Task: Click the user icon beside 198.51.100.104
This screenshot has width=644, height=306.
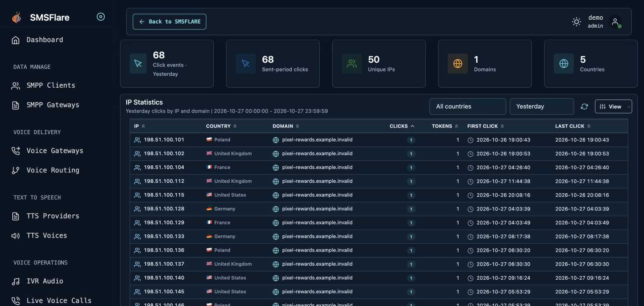Action: tap(138, 167)
